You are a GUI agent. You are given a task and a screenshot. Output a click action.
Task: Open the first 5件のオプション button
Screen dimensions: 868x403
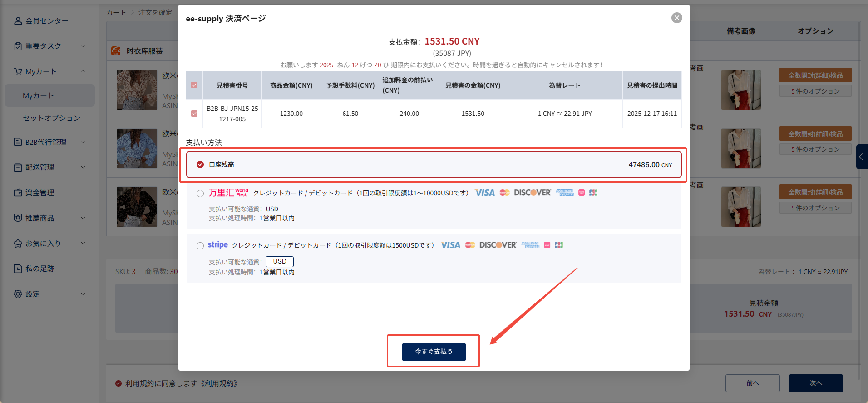point(815,91)
